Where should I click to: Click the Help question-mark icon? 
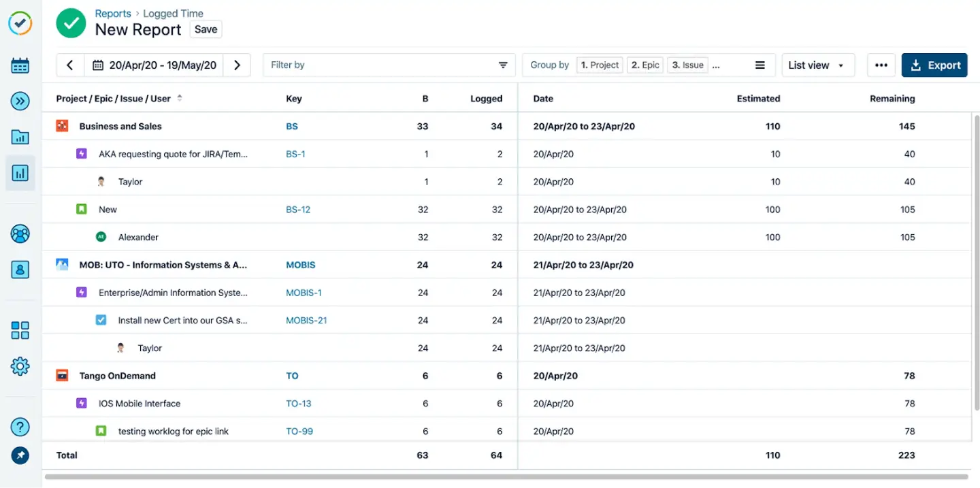coord(20,427)
